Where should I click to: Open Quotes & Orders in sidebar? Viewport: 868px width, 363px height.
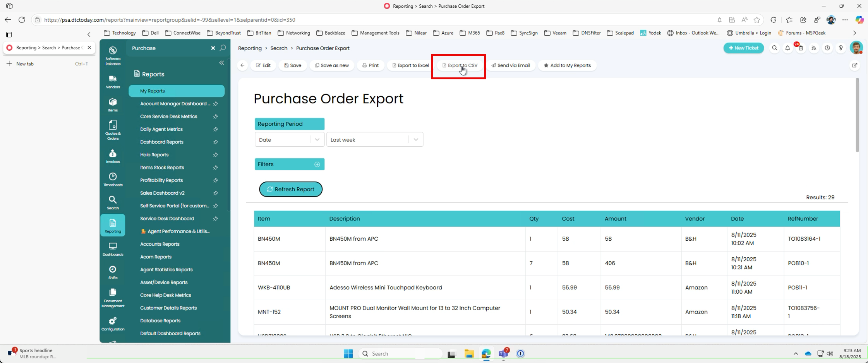pos(113,130)
